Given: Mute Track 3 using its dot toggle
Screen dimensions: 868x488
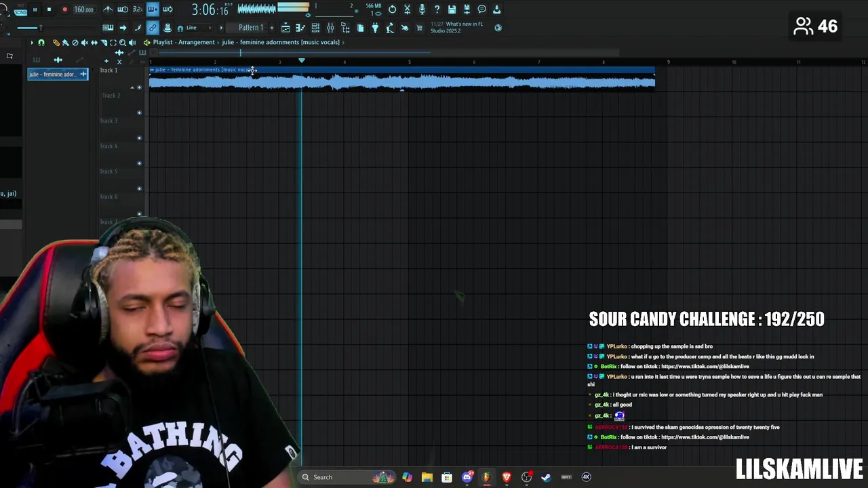Looking at the screenshot, I should 140,138.
